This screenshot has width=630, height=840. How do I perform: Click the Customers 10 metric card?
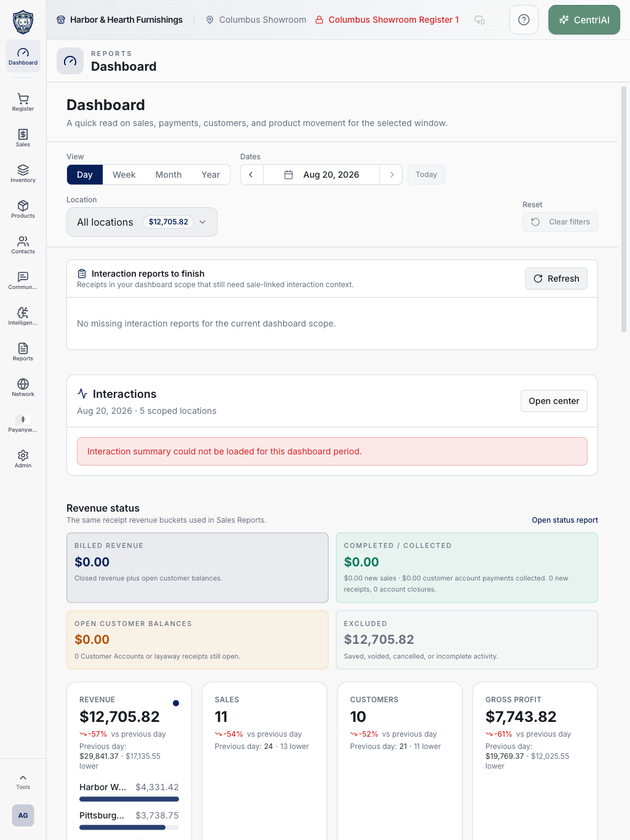[x=400, y=761]
